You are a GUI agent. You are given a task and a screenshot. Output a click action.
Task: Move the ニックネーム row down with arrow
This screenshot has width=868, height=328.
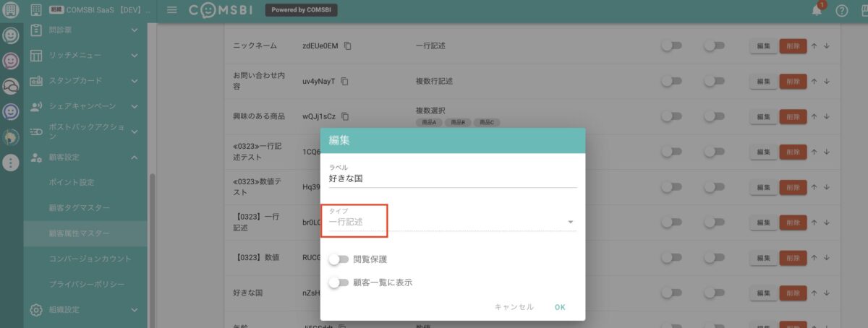click(x=826, y=46)
